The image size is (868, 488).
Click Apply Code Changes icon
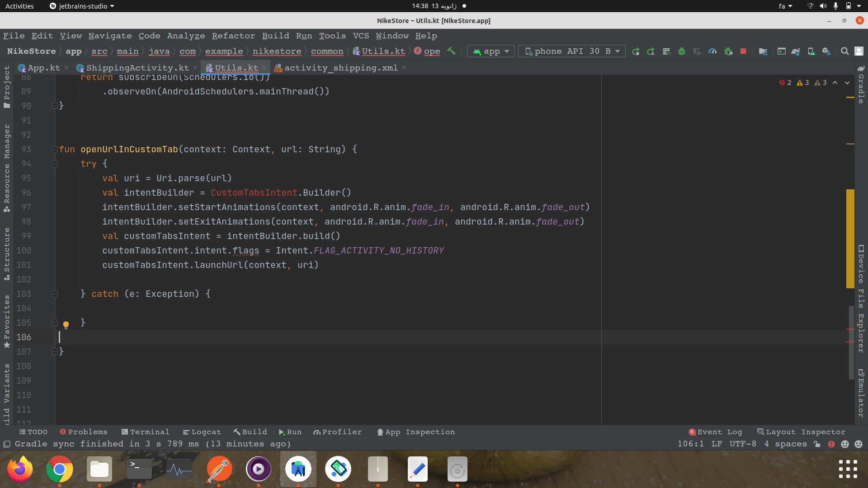pyautogui.click(x=666, y=52)
